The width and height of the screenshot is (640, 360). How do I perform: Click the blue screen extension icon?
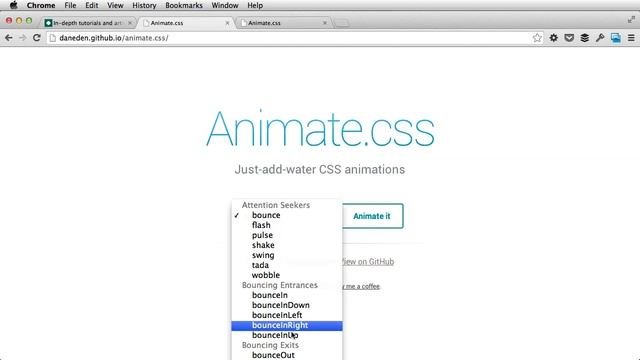click(616, 38)
